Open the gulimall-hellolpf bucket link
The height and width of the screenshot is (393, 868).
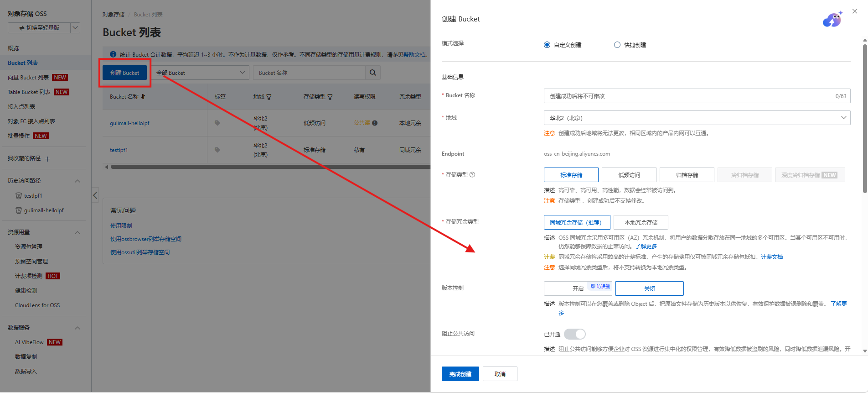[129, 123]
